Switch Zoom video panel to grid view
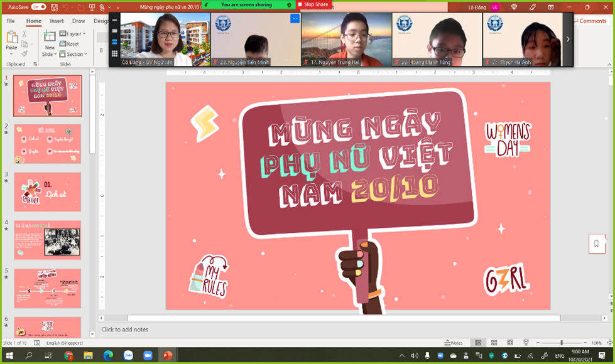The height and width of the screenshot is (364, 615). click(115, 54)
